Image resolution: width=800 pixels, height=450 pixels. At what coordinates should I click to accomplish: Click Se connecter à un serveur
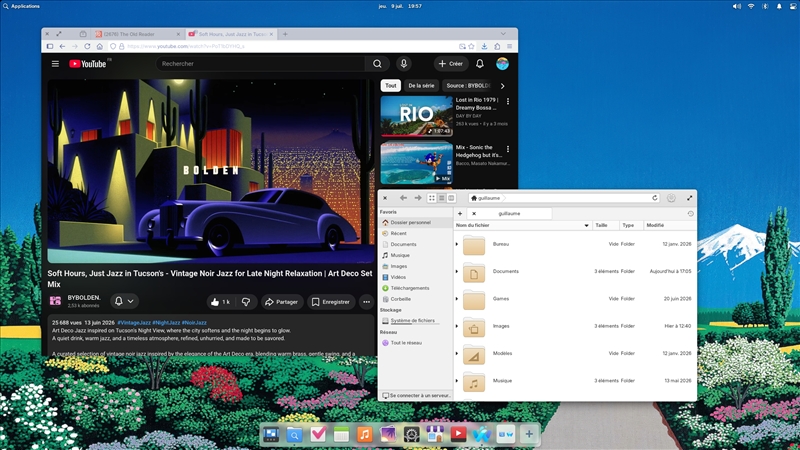(416, 395)
